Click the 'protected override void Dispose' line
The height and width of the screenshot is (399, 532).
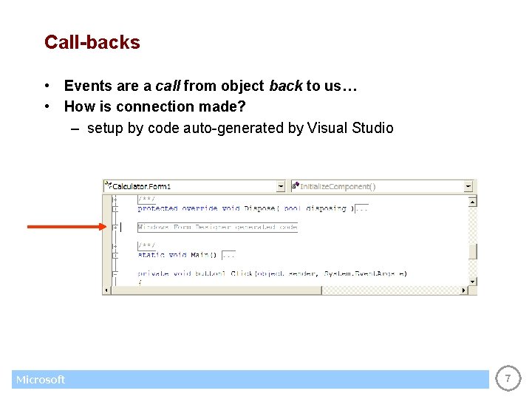246,208
